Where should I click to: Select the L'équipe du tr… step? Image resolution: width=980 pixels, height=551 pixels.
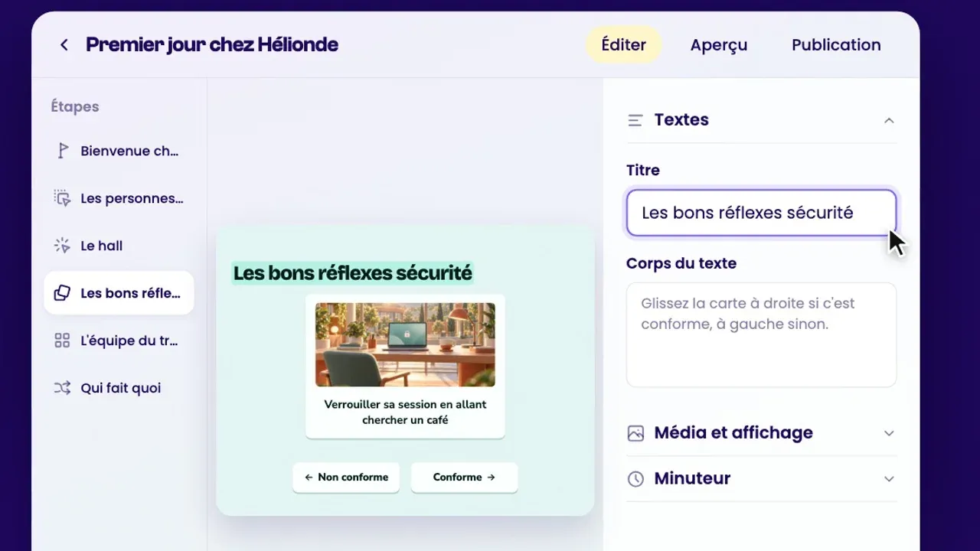[119, 341]
